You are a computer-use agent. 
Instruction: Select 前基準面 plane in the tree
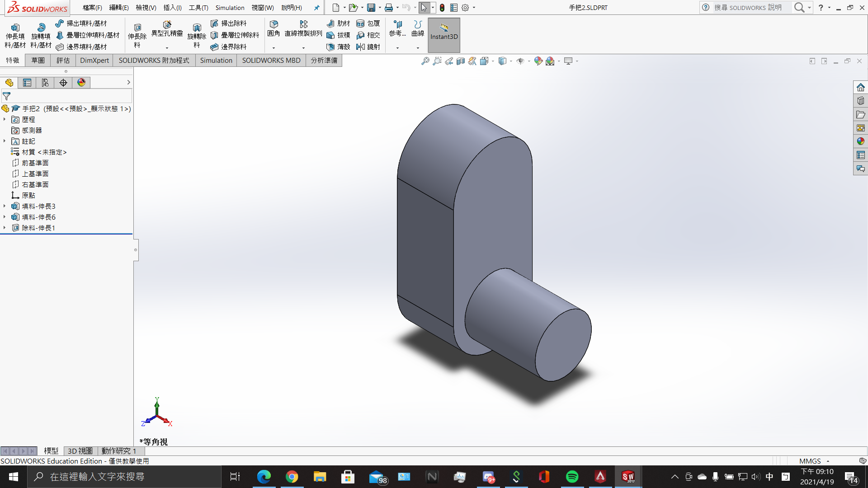(x=35, y=163)
